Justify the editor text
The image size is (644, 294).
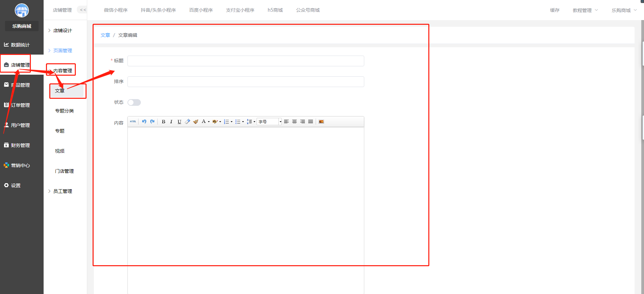click(x=311, y=122)
